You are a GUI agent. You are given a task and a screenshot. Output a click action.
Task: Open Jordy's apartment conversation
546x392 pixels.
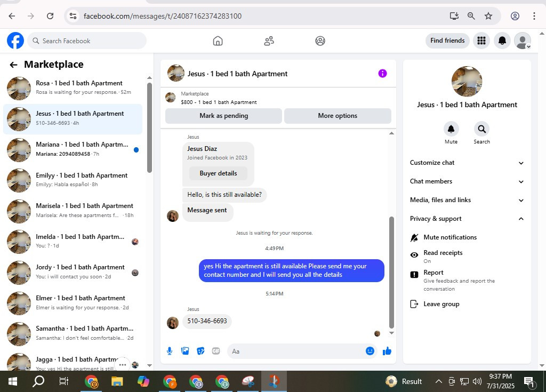(73, 272)
